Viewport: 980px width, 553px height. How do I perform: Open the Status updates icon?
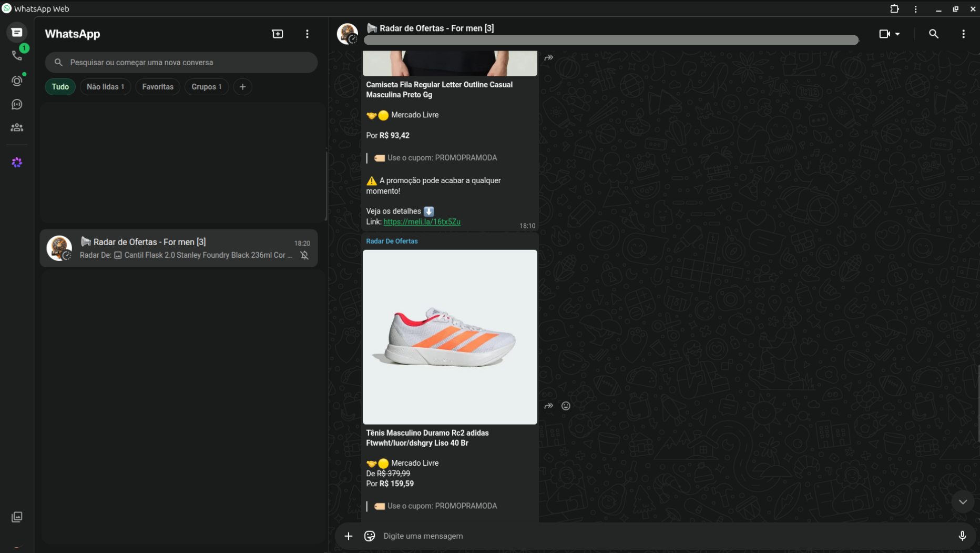[x=17, y=81]
